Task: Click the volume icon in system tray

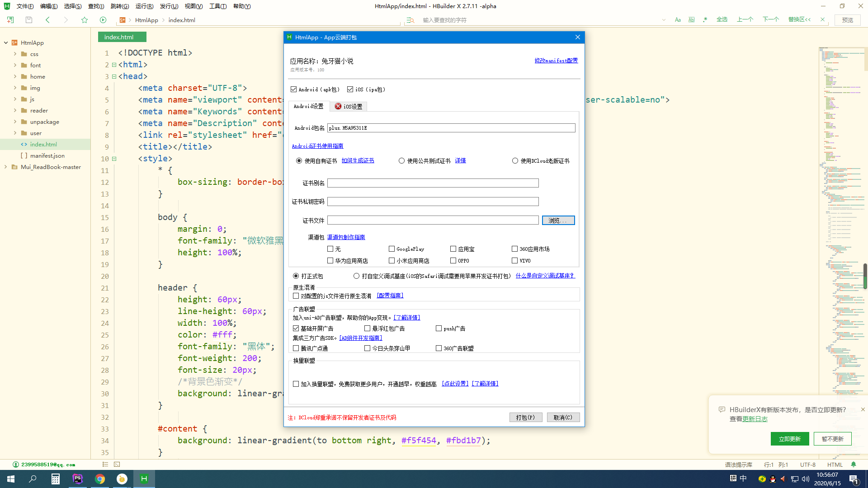Action: tap(806, 479)
